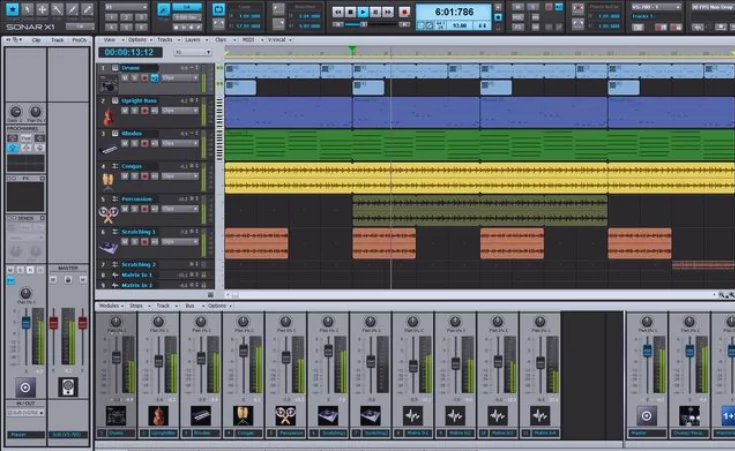The image size is (735, 451).
Task: Click the Play transport button
Action: point(363,12)
